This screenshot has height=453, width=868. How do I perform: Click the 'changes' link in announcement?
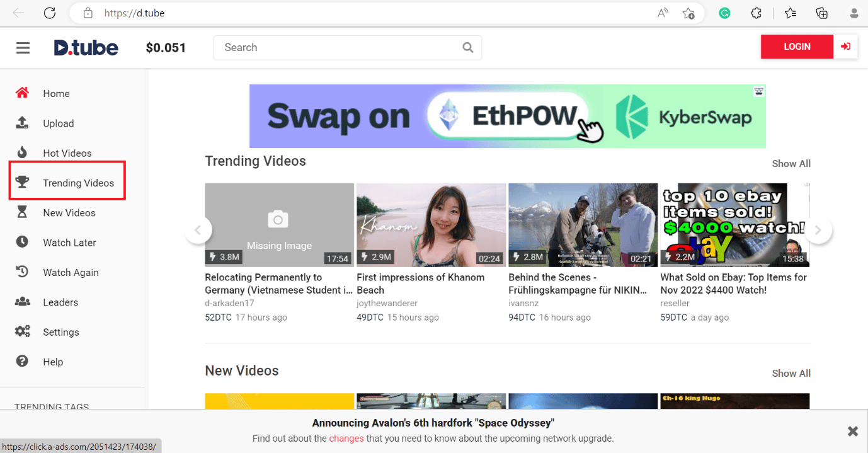point(346,438)
